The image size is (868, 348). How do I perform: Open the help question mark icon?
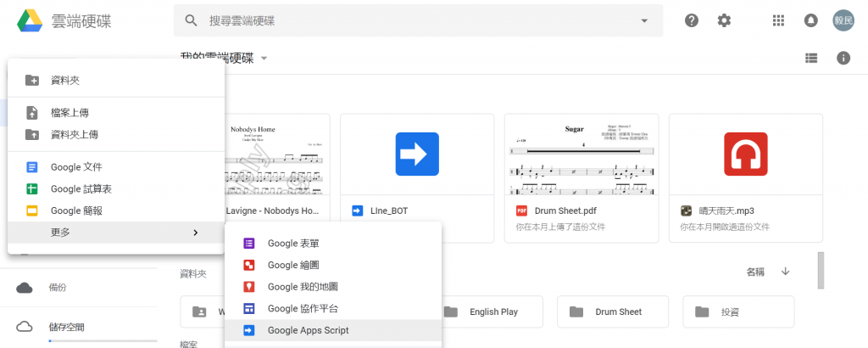pyautogui.click(x=692, y=21)
